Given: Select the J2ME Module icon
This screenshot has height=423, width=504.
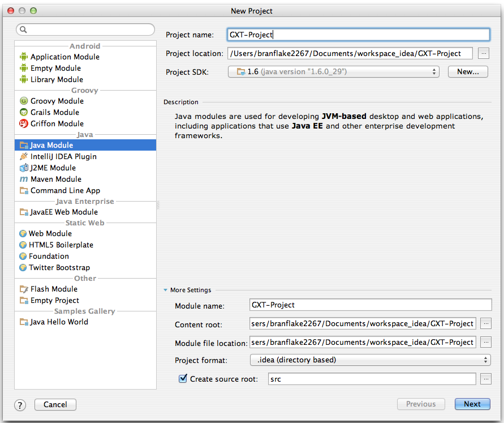Looking at the screenshot, I should pos(24,168).
